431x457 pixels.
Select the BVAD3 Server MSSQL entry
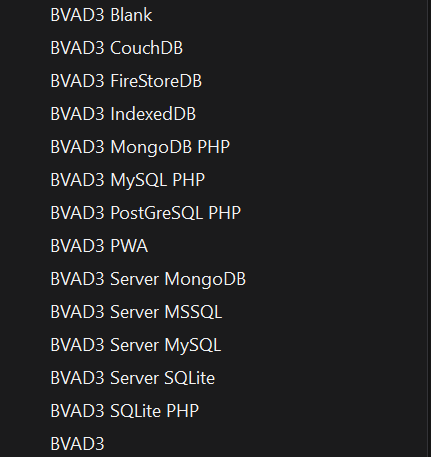point(136,312)
